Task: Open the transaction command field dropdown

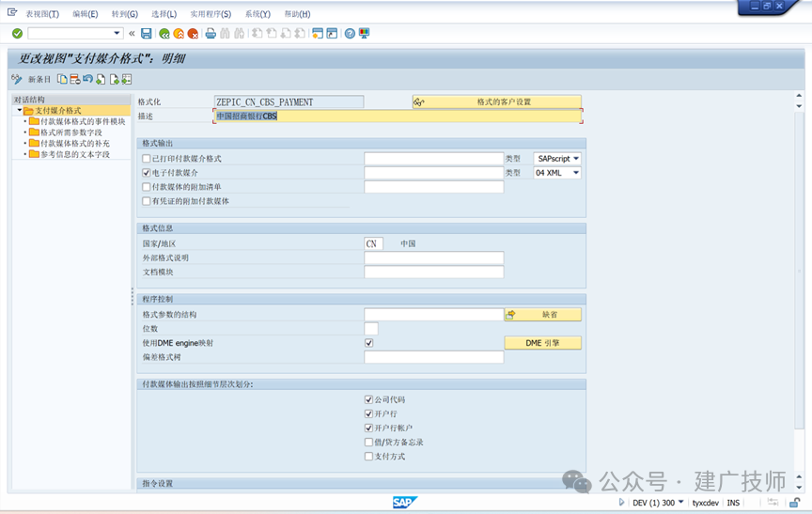Action: click(x=117, y=34)
